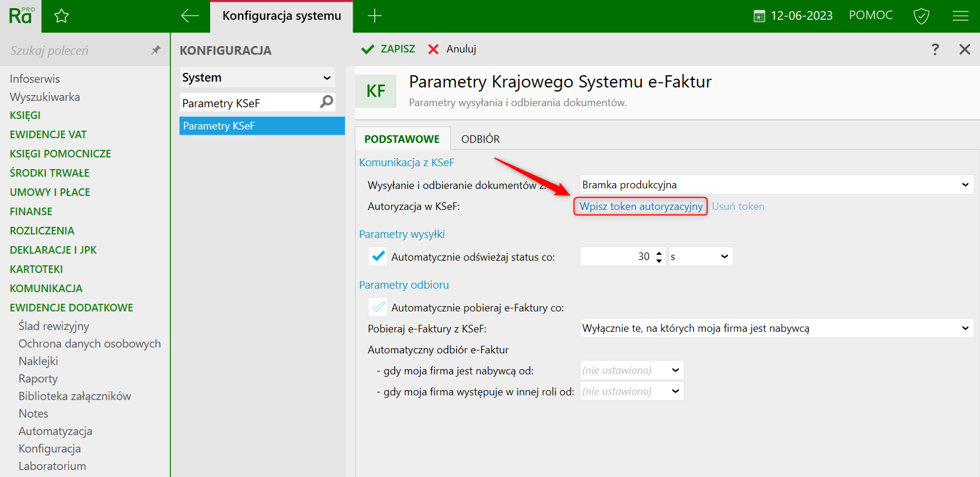Open the calendar date 12-06-2023

(x=793, y=16)
